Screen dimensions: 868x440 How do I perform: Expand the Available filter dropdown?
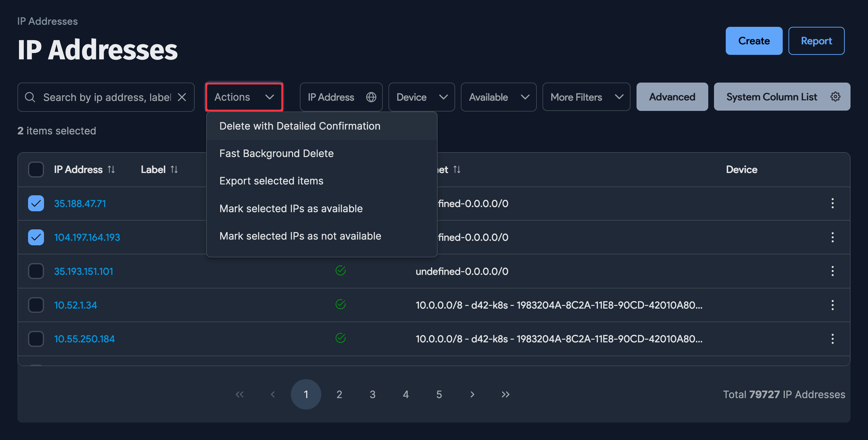pos(498,97)
